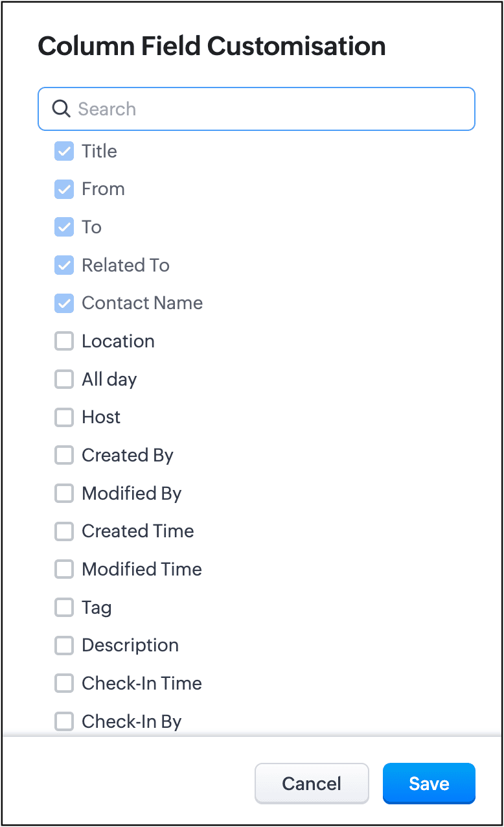
Task: Tick the Check-In By checkbox
Action: [64, 721]
